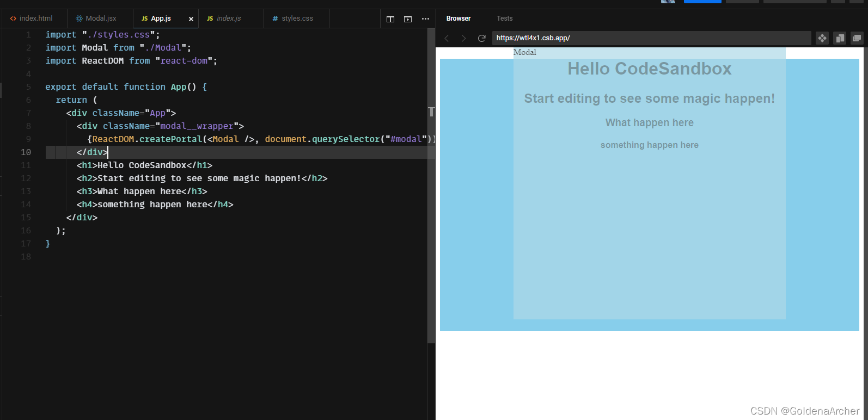Click the 'What happen here' preview heading
The height and width of the screenshot is (420, 868).
pos(650,122)
